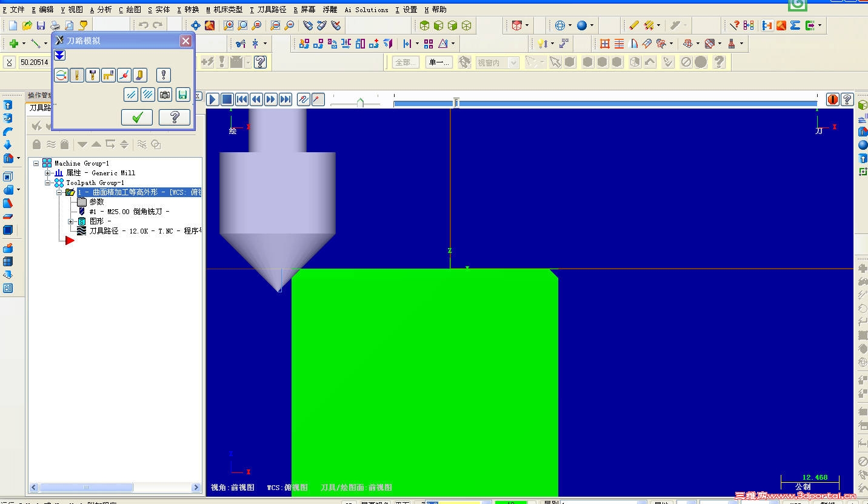
Task: Toggle the quick verify shading icon in the 刀路模拟 dialog
Action: [x=140, y=75]
